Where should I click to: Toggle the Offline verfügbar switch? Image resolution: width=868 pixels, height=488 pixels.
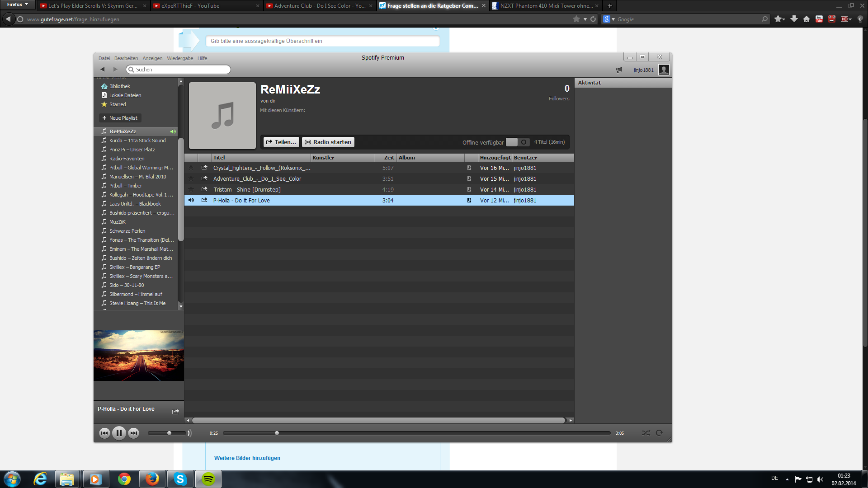(x=517, y=142)
